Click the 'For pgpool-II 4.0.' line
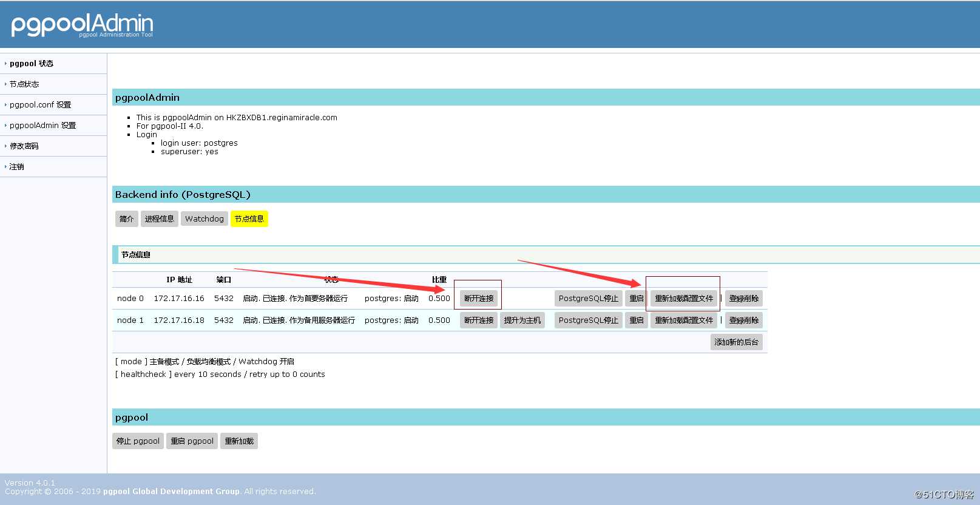The height and width of the screenshot is (505, 980). pyautogui.click(x=170, y=126)
